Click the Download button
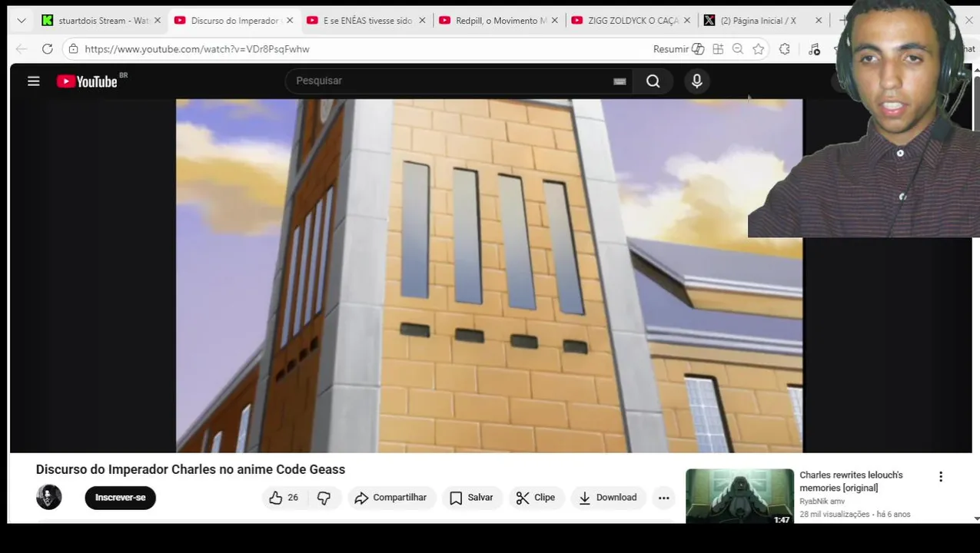The image size is (980, 553). (x=608, y=498)
